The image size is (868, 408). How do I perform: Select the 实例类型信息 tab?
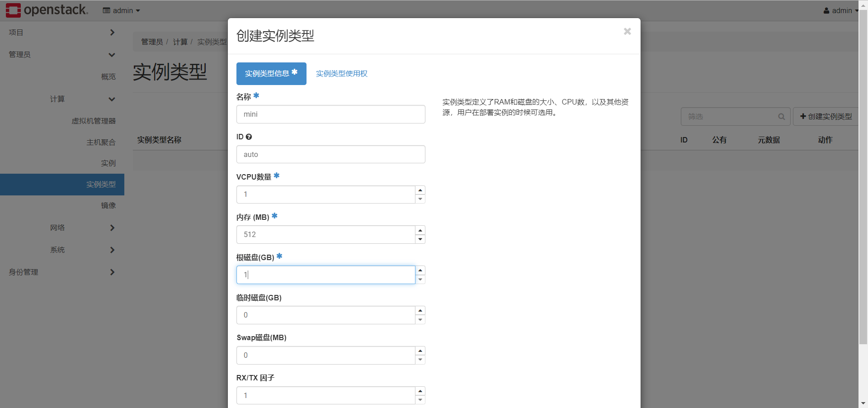271,73
